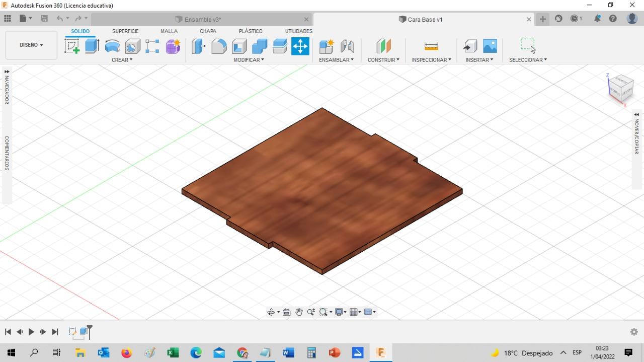Screen dimensions: 644x362
Task: Switch to the Ensamble v3 document tab
Action: click(201, 19)
